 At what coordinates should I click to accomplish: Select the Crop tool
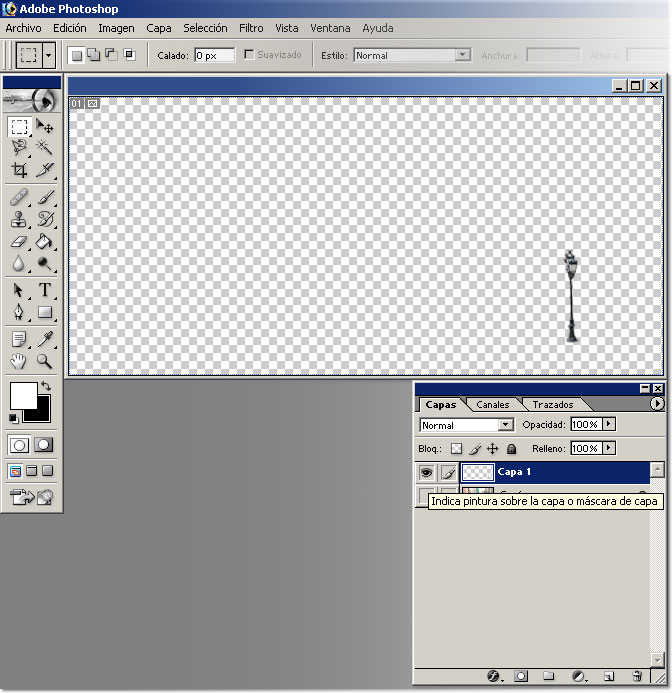pos(19,170)
